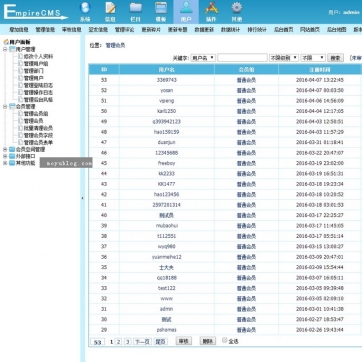Image resolution: width=362 pixels, height=362 pixels.
Task: Click page icon beside 管理后台风格
Action: point(20,100)
